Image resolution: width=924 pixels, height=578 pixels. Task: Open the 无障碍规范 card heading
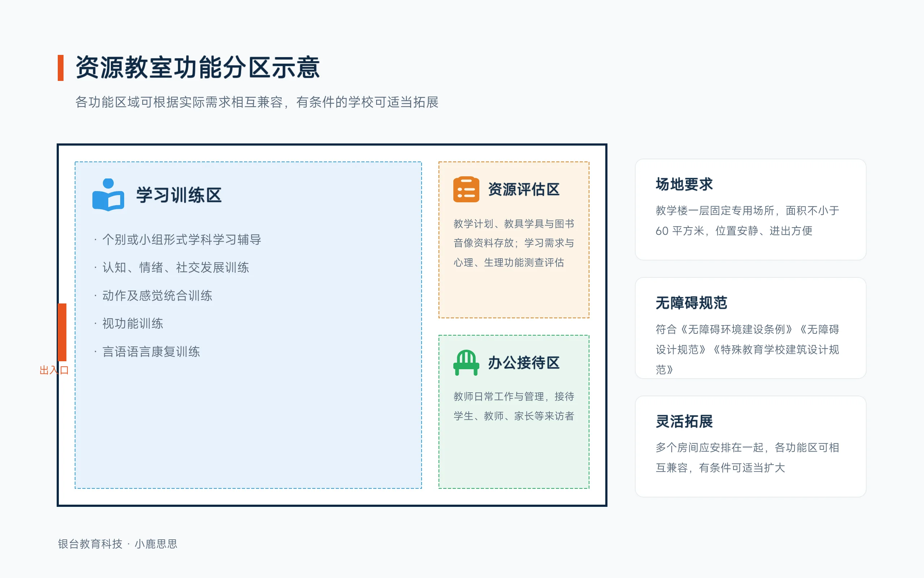(x=692, y=303)
